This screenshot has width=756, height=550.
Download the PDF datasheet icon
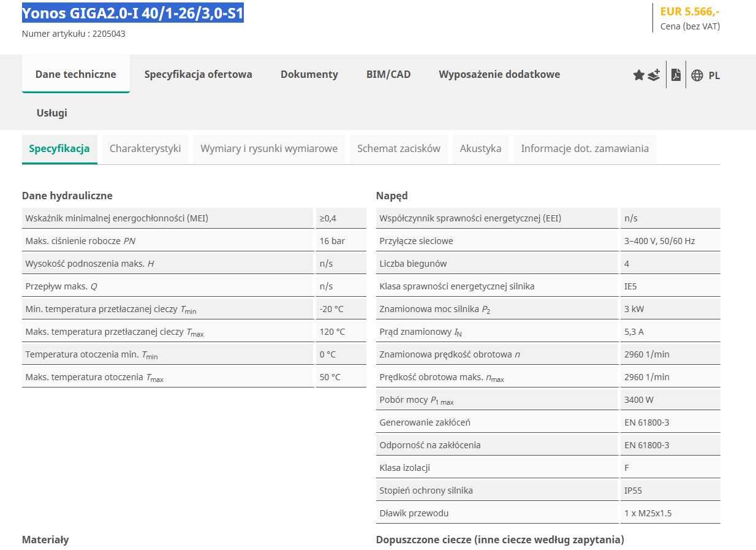tap(676, 75)
